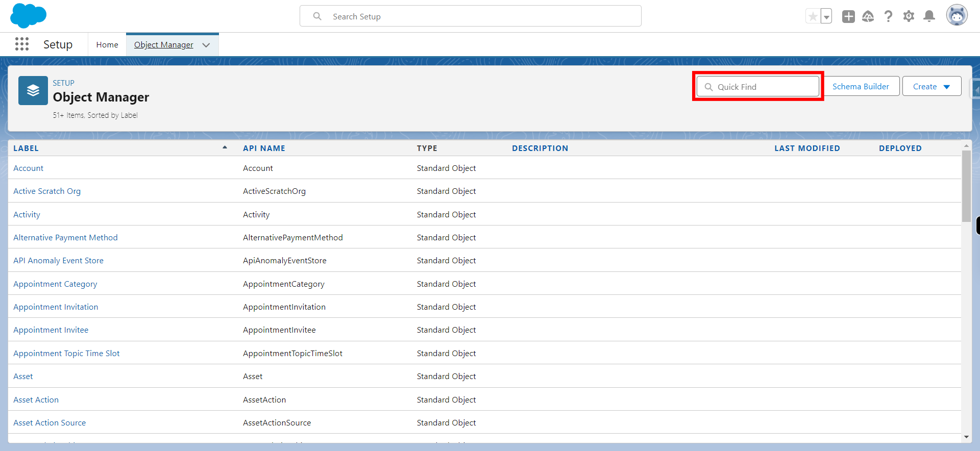Click the Quick Find search box
Image resolution: width=980 pixels, height=451 pixels.
758,87
